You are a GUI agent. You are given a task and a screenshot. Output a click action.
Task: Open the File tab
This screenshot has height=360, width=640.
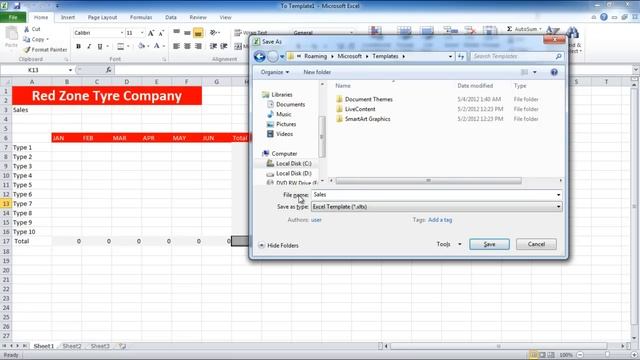pyautogui.click(x=13, y=18)
